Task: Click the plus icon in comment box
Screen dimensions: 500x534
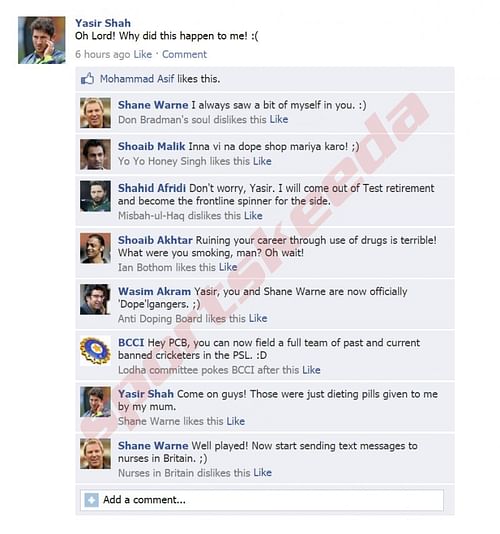Action: click(91, 500)
